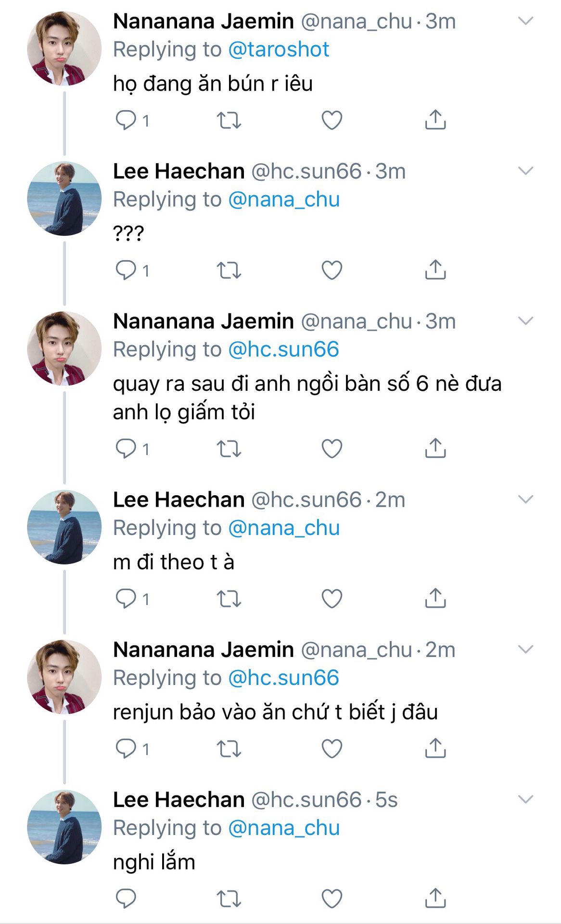The width and height of the screenshot is (561, 924).
Task: Share the "quay ra sau đi" tweet
Action: 435,449
